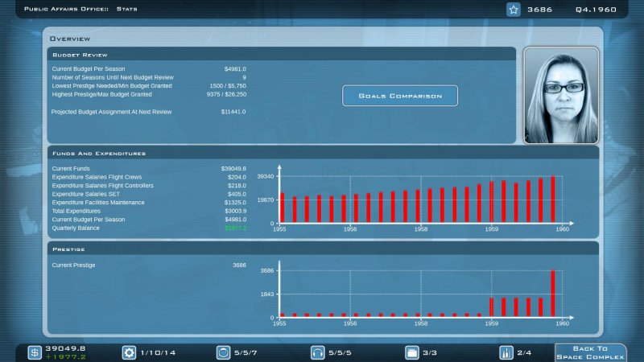This screenshot has width=644, height=362.
Task: Click the tallest bar in prestige chart
Action: [553, 293]
